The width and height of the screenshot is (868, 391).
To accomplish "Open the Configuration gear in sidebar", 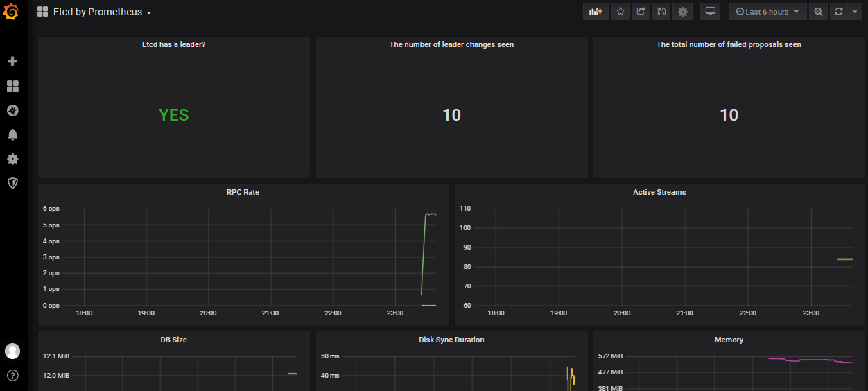I will click(12, 159).
